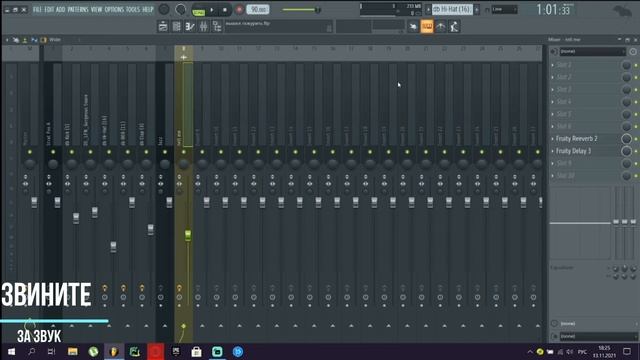Mute the db Kick mixer track
The width and height of the screenshot is (640, 360).
[x=71, y=152]
